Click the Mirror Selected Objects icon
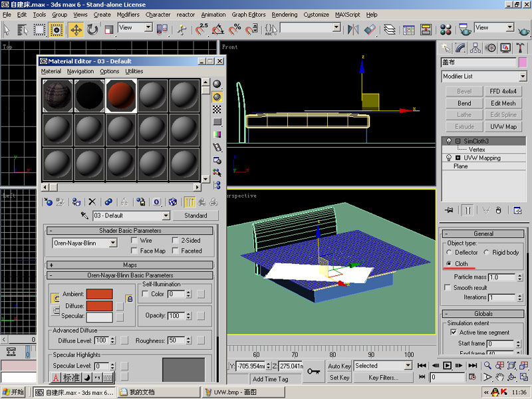This screenshot has width=532, height=399. click(353, 30)
